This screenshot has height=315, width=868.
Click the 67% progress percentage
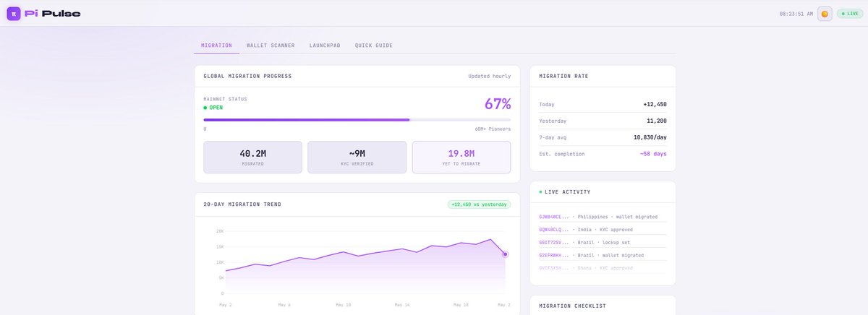(498, 103)
